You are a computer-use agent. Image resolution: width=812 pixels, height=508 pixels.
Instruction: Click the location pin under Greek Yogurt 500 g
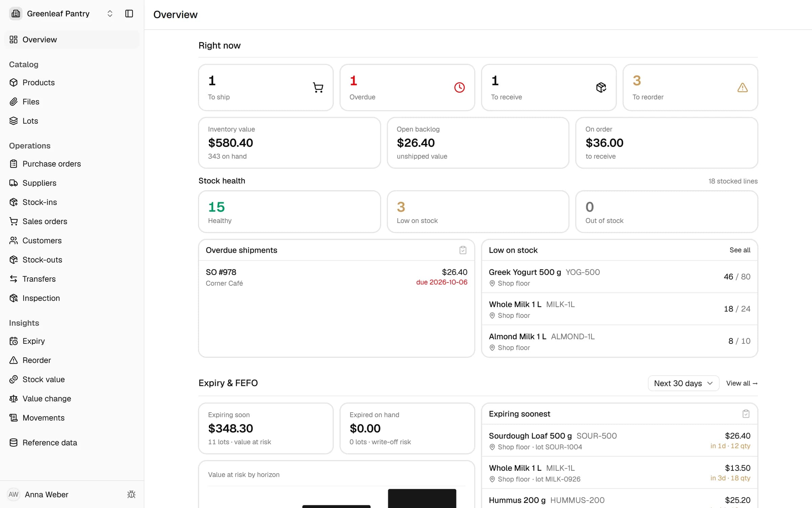[492, 283]
